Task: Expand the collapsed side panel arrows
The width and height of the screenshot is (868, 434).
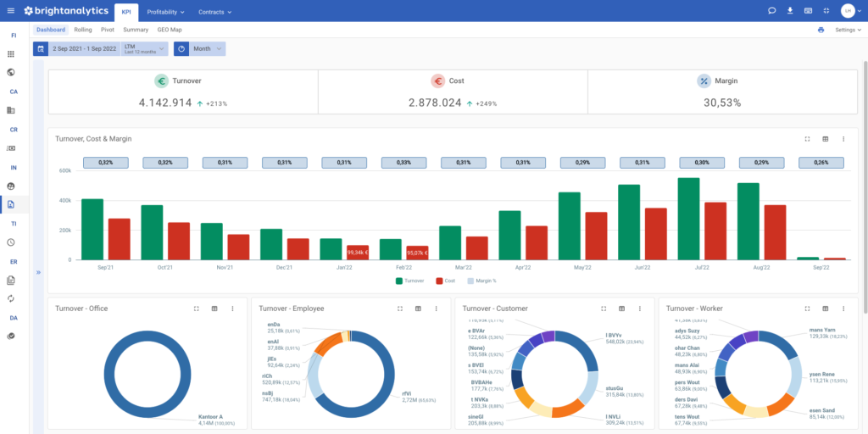Action: [39, 272]
